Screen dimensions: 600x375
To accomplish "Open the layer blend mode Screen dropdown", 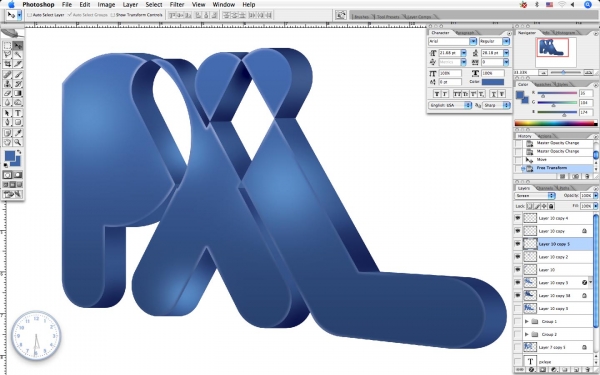I will (535, 196).
